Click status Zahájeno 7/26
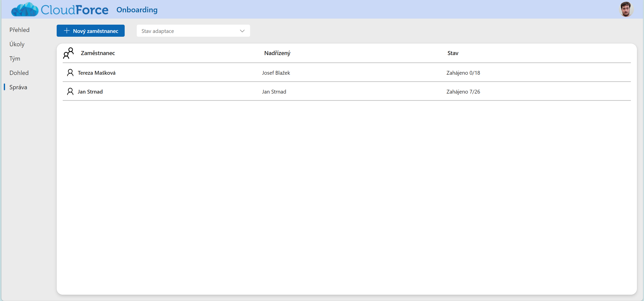Image resolution: width=644 pixels, height=301 pixels. click(x=463, y=92)
